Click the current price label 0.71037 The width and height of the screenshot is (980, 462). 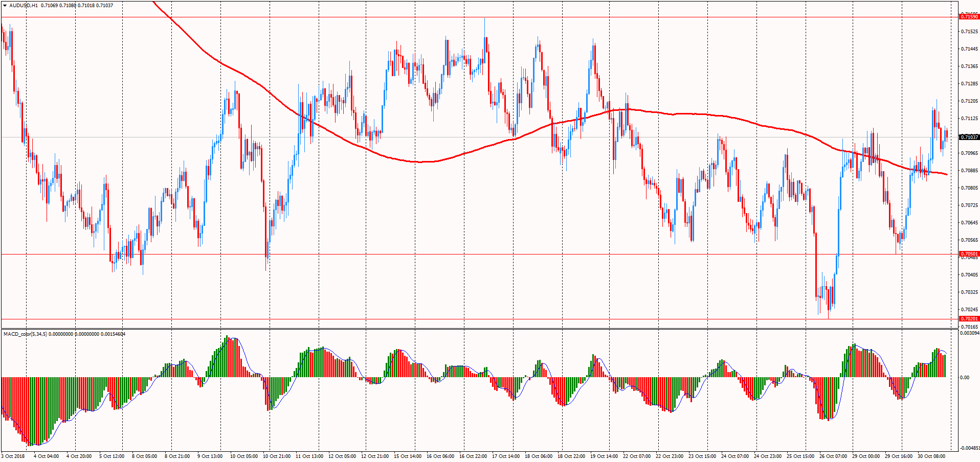tap(969, 137)
